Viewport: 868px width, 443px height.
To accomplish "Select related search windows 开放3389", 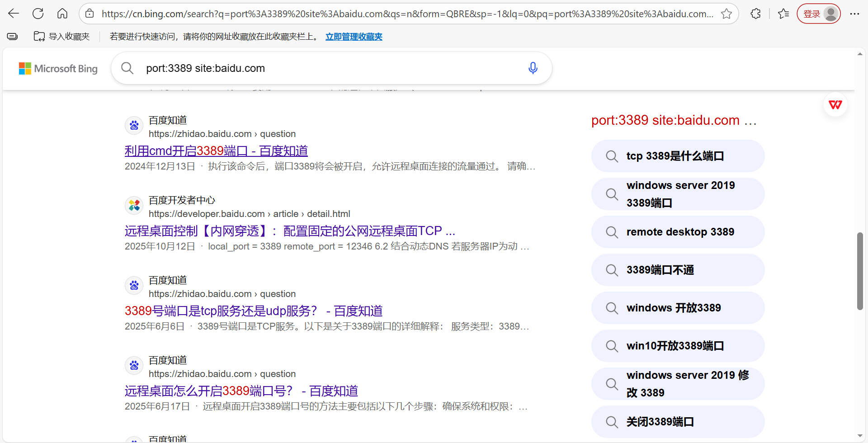I will tap(678, 308).
